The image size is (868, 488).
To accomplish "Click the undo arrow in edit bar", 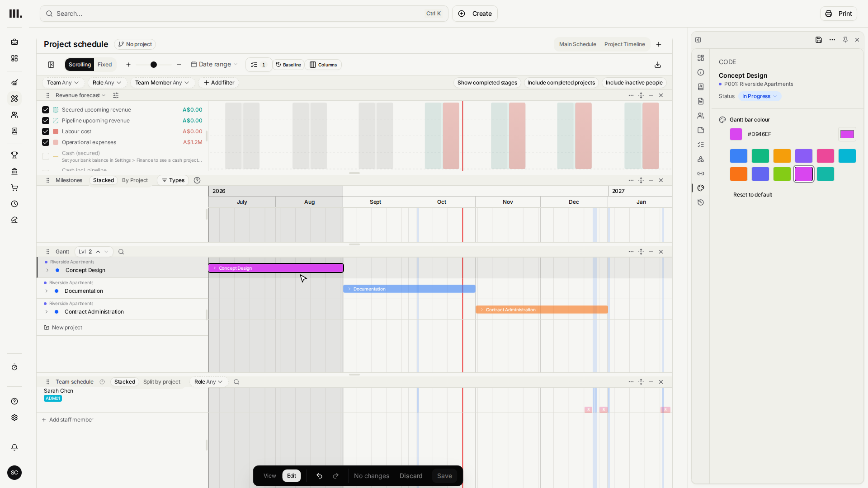I will [319, 476].
